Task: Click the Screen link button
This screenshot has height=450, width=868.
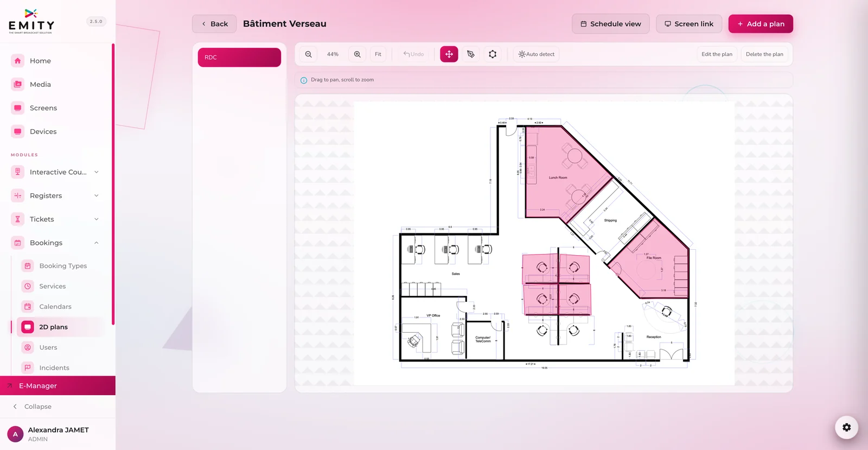Action: coord(689,24)
